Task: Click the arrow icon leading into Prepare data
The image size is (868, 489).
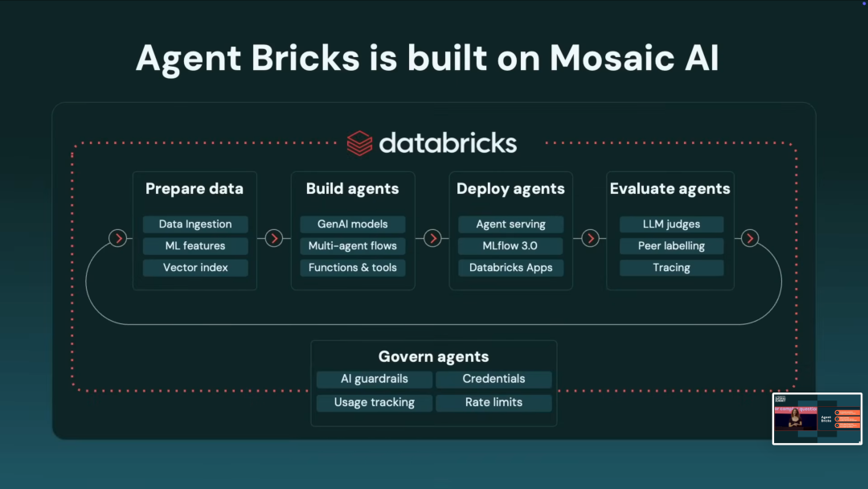Action: click(118, 238)
